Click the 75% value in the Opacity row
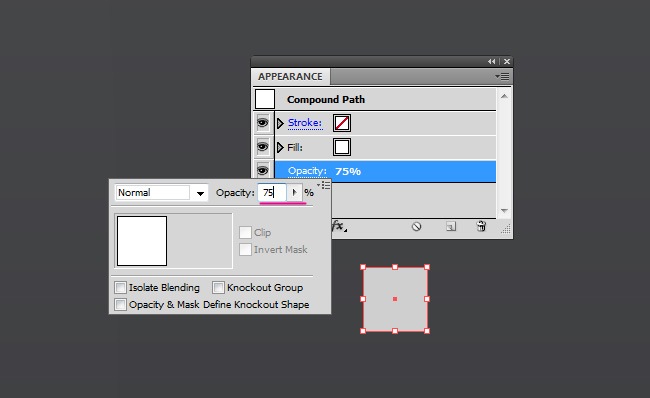This screenshot has height=398, width=650. [x=348, y=171]
